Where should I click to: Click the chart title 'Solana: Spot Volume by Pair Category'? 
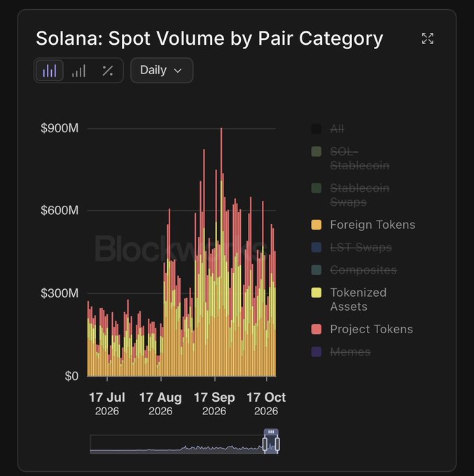tap(209, 38)
